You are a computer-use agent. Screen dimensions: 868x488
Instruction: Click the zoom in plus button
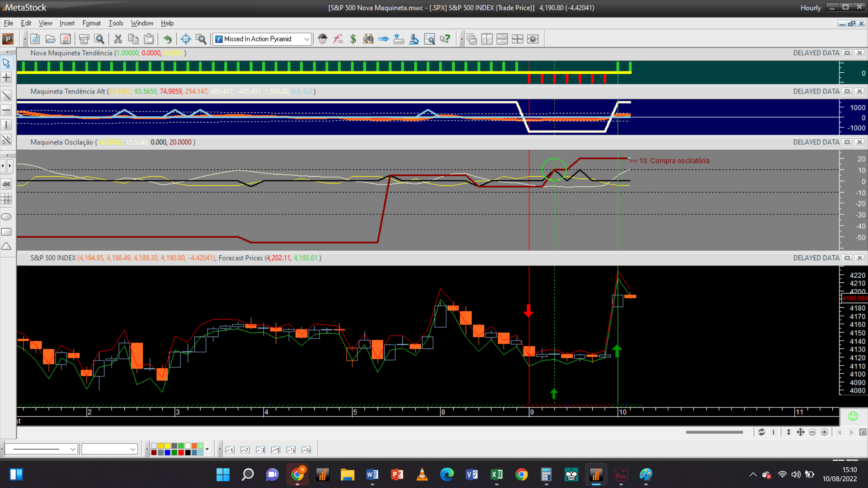click(825, 432)
